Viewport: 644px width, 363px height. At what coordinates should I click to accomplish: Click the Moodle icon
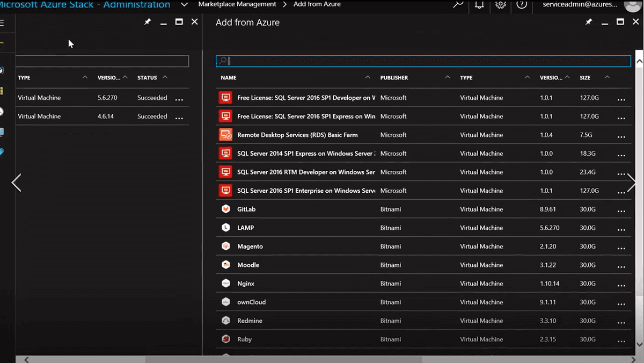tap(226, 265)
